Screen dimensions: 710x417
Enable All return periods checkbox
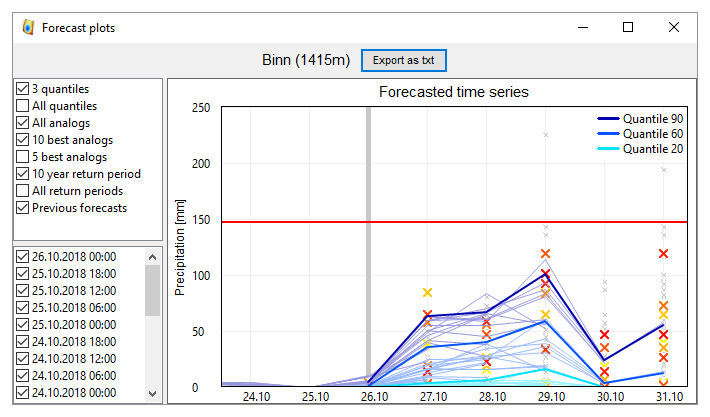tap(23, 191)
